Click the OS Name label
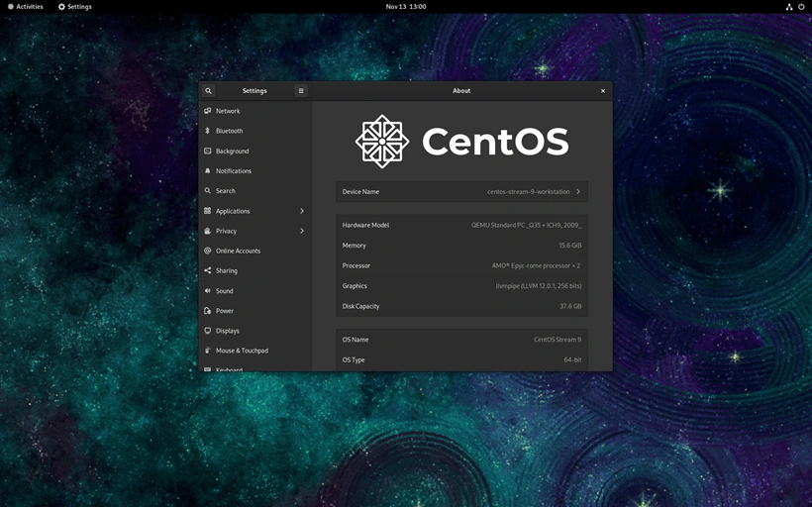 (x=355, y=340)
